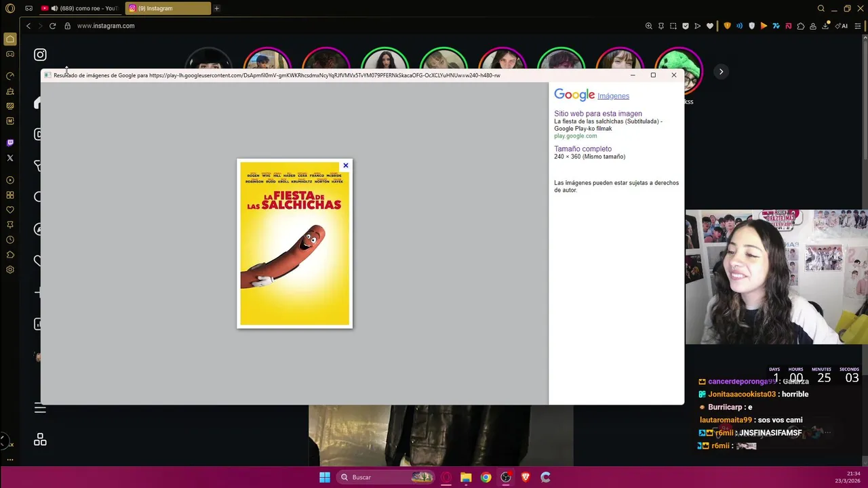Screen dimensions: 868x488
Task: Open the AI assistant button
Action: 842,26
